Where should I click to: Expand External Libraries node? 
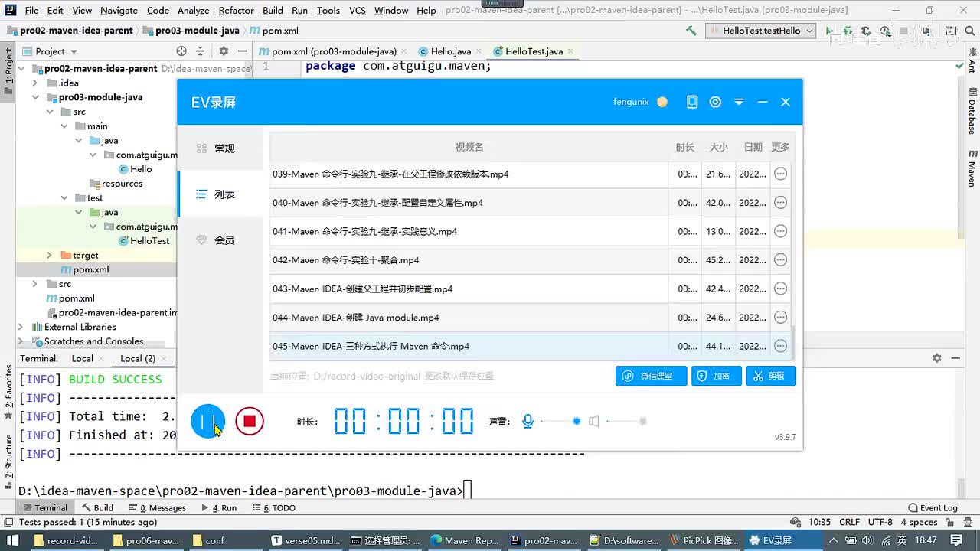pos(21,327)
